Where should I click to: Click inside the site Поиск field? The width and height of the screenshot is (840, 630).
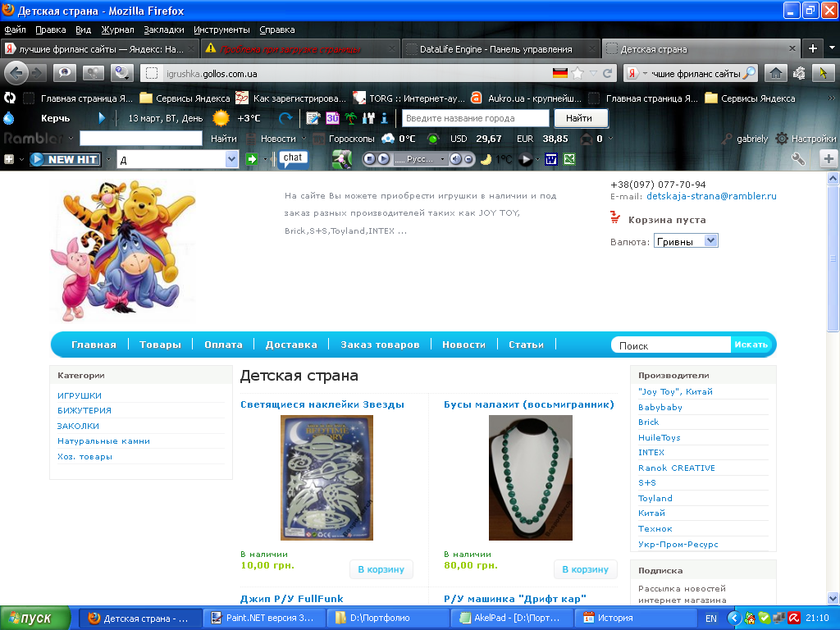[672, 345]
